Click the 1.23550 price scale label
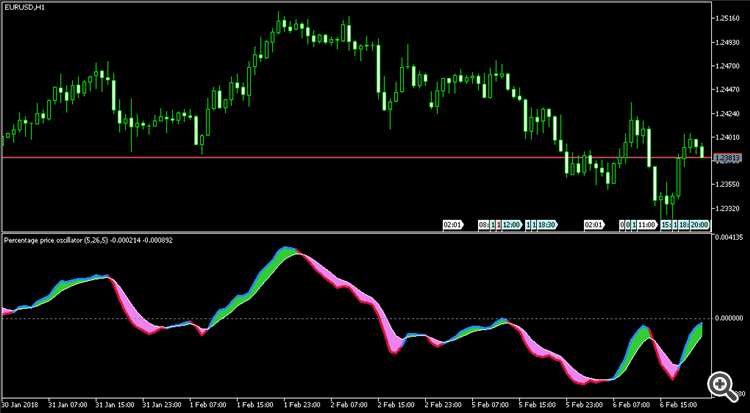This screenshot has width=750, height=413. [x=727, y=185]
